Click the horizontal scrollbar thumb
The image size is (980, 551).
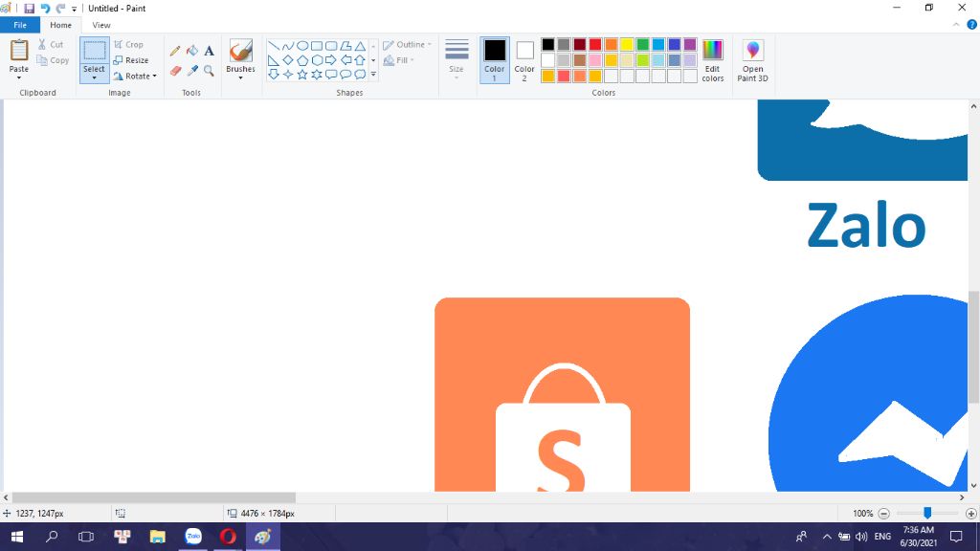coord(154,497)
